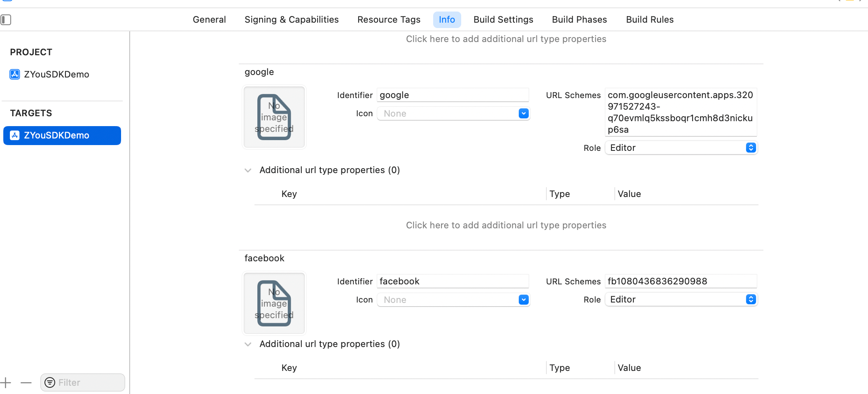Collapse facebook additional url type properties
The width and height of the screenshot is (868, 394).
pyautogui.click(x=248, y=345)
